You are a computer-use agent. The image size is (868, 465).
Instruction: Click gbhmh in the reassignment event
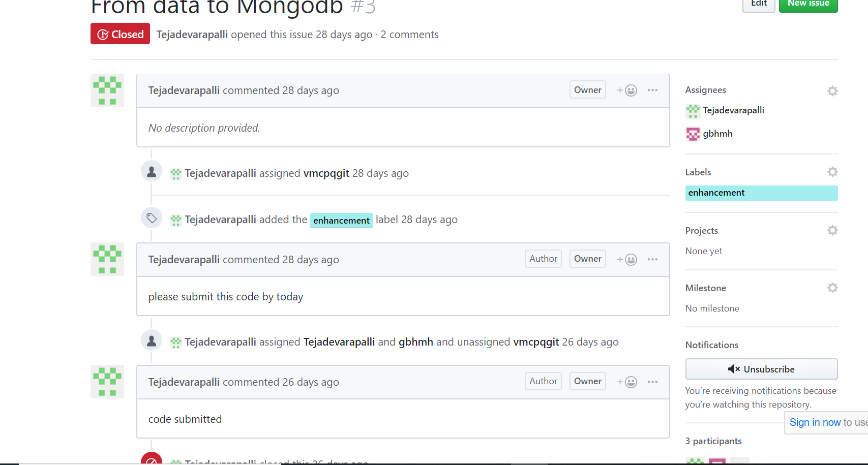[415, 342]
